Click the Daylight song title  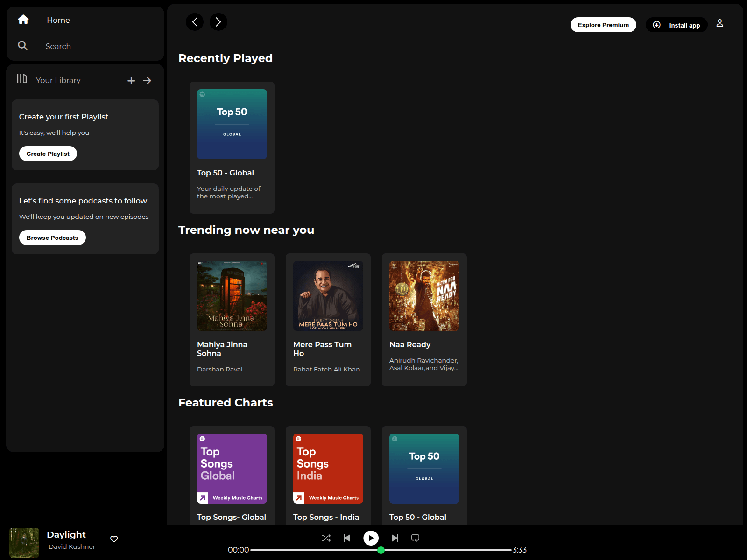(x=66, y=534)
